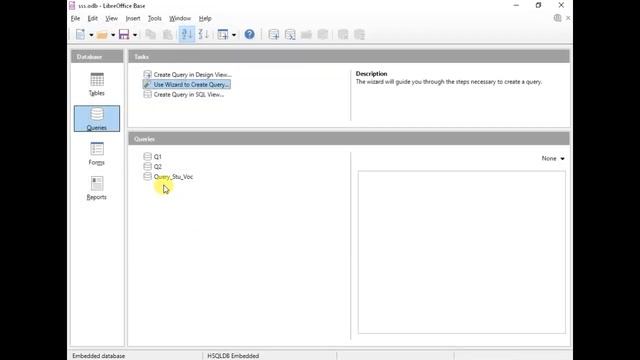640x360 pixels.
Task: Open the New document dropdown arrow
Action: pyautogui.click(x=91, y=35)
